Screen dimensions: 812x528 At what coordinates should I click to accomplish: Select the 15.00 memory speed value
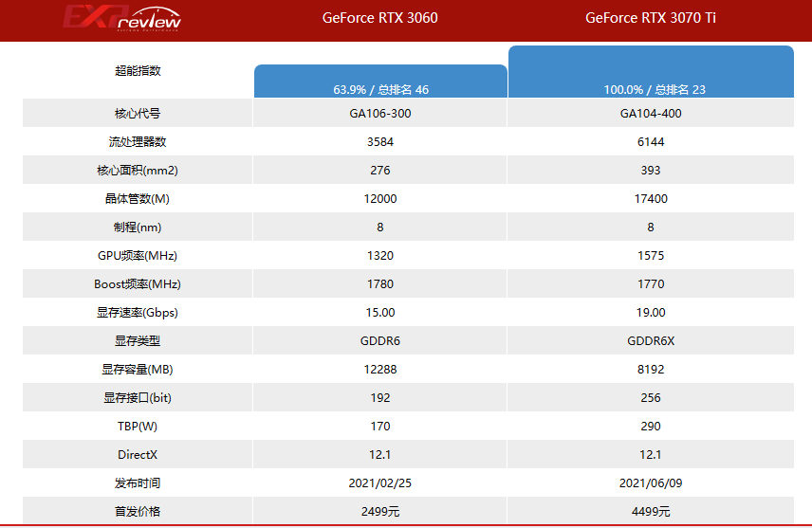point(380,313)
